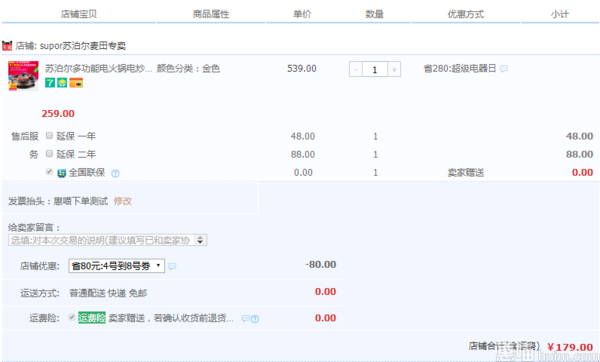
Task: Click the supor苏泊尔麦田专卖 store name
Action: click(83, 46)
